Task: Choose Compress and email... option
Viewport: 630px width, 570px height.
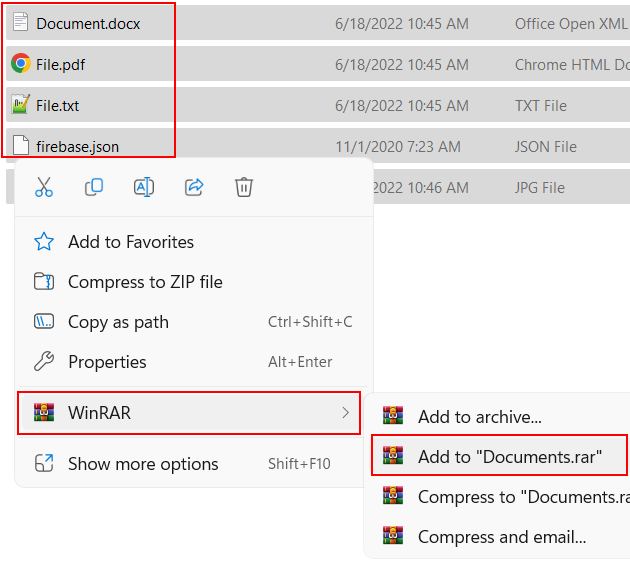Action: 501,537
